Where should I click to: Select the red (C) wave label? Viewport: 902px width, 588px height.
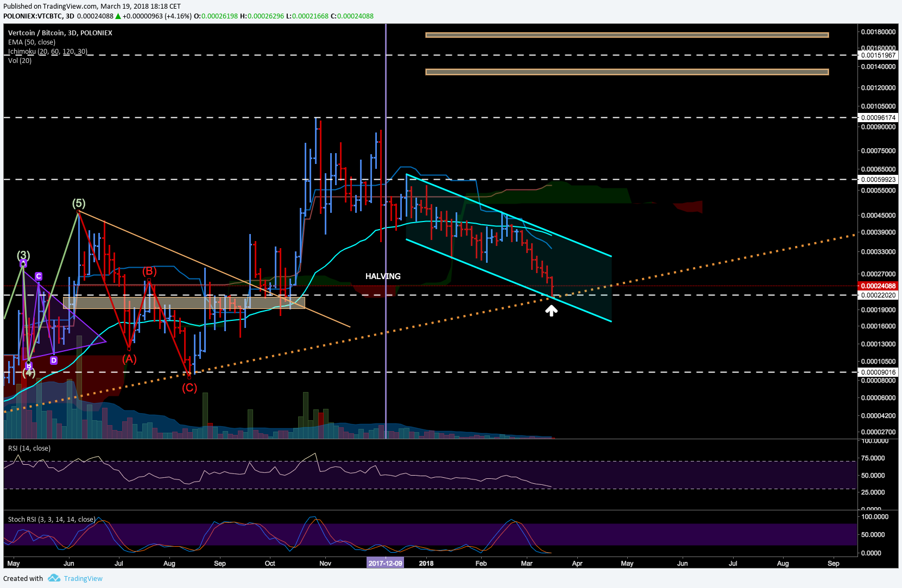click(189, 388)
